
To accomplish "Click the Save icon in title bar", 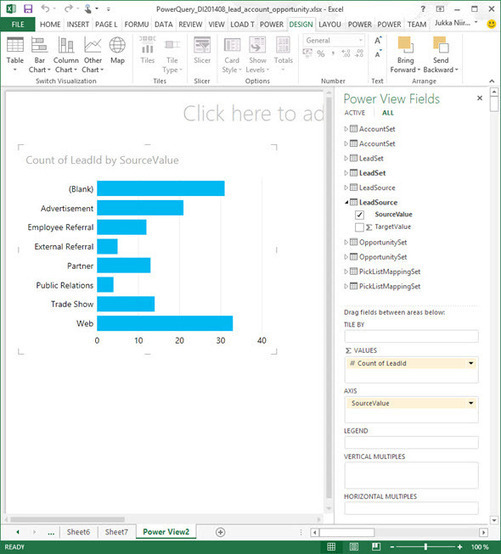I will click(28, 9).
